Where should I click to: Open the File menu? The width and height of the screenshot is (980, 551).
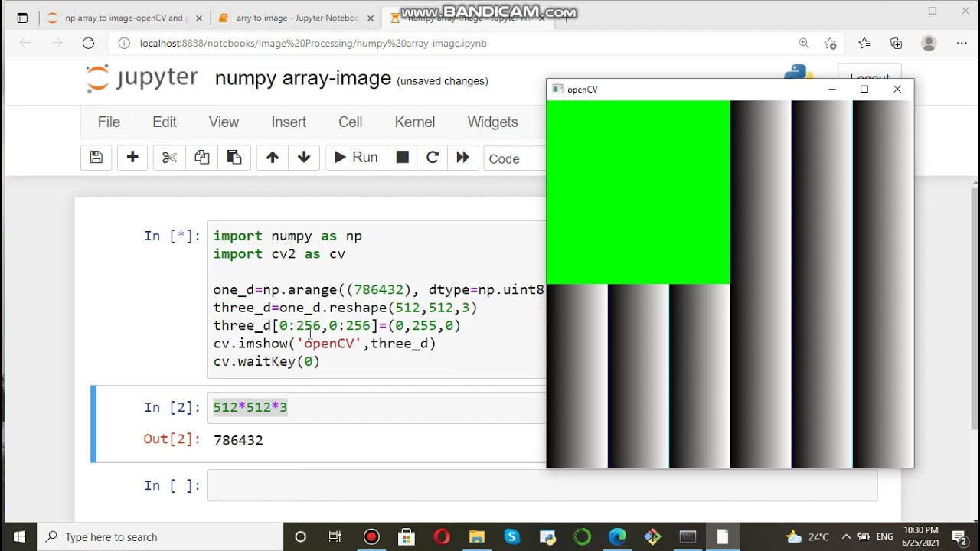[109, 122]
